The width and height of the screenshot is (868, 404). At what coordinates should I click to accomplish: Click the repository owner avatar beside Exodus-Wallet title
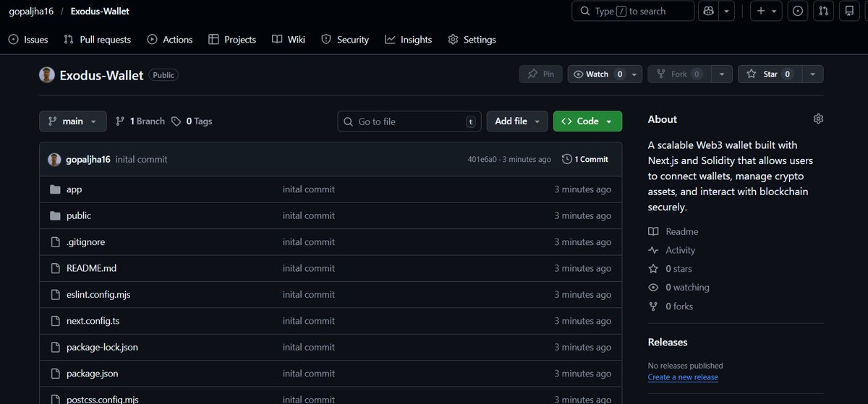pos(47,74)
